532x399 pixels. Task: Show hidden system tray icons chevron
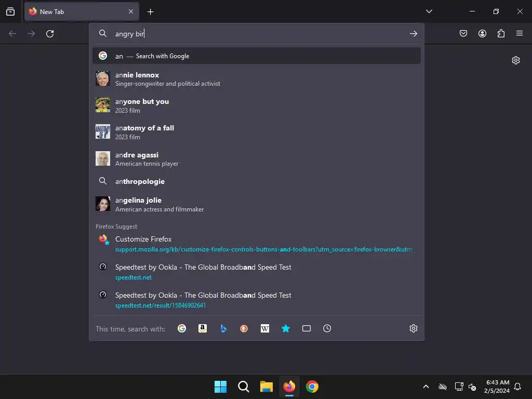(x=426, y=387)
